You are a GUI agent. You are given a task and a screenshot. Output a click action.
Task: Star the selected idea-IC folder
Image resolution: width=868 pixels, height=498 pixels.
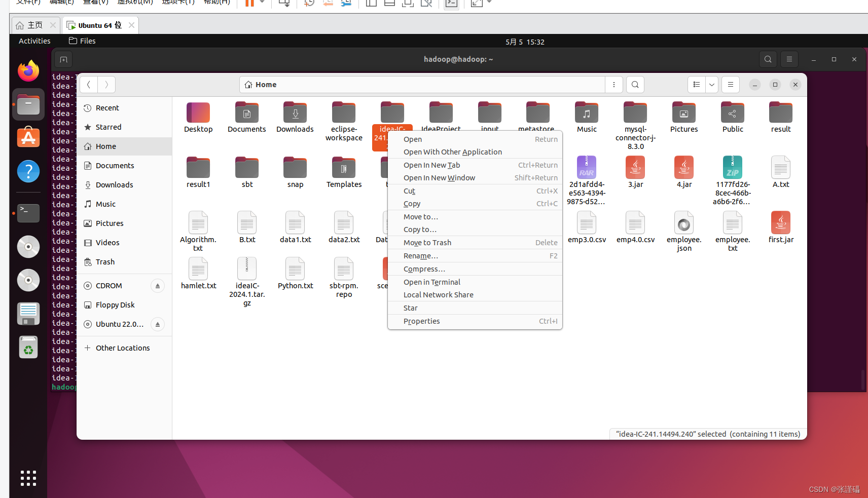[x=410, y=308]
